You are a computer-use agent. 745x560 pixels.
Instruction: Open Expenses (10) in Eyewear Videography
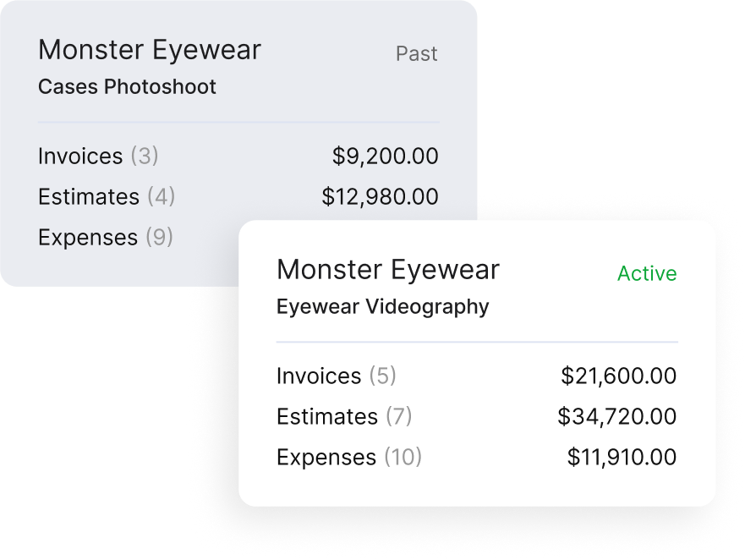349,457
